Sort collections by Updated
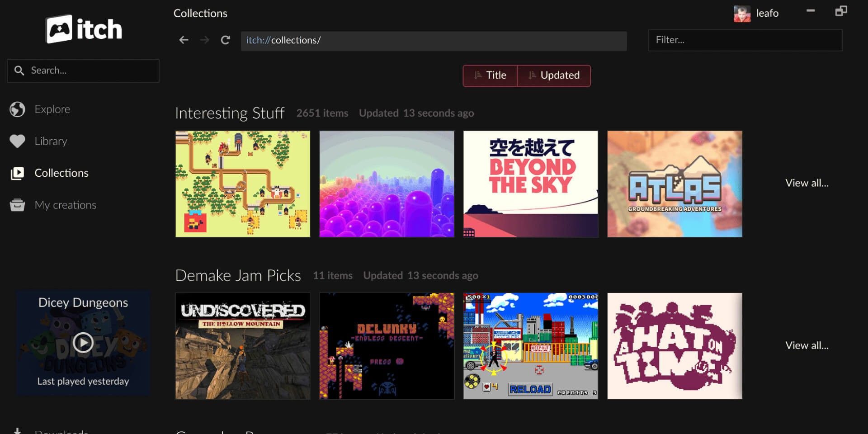 click(554, 75)
